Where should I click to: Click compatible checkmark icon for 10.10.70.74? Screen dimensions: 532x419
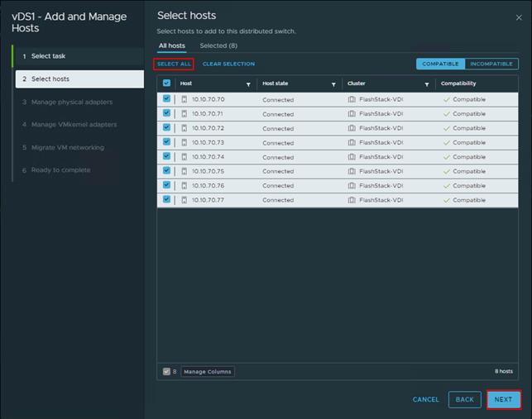(x=447, y=157)
